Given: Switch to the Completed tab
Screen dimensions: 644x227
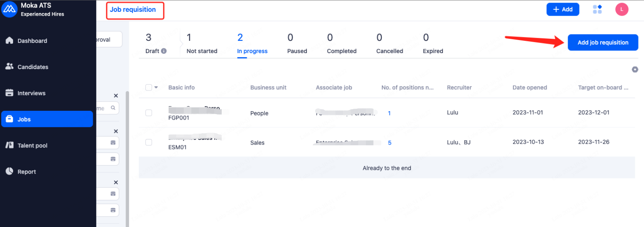Looking at the screenshot, I should (x=341, y=44).
